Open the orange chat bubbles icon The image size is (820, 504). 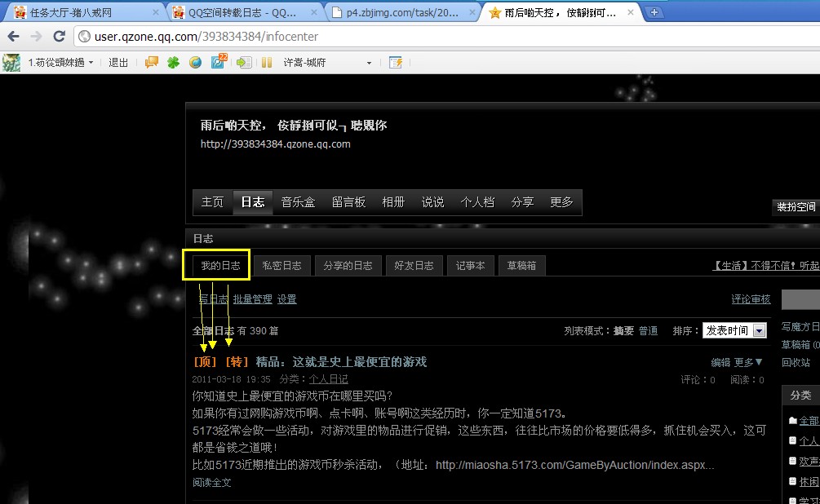point(152,63)
